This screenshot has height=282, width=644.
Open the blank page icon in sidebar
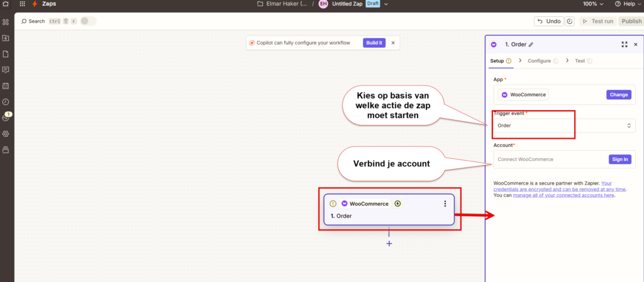[x=5, y=54]
